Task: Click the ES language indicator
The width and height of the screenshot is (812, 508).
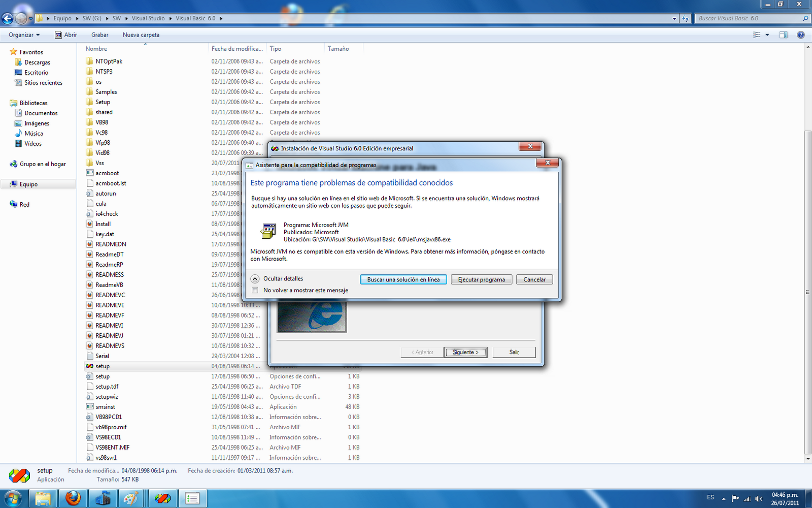Action: [710, 497]
